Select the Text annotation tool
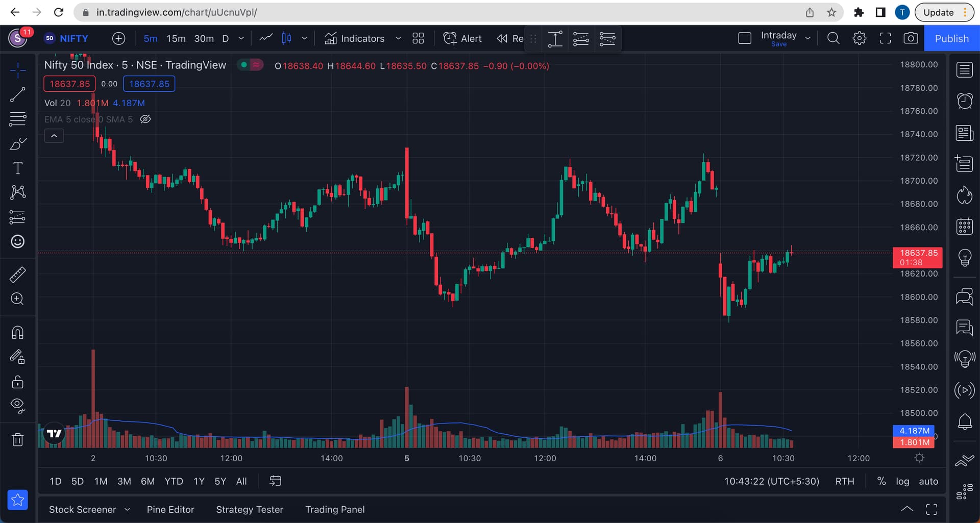 [18, 168]
